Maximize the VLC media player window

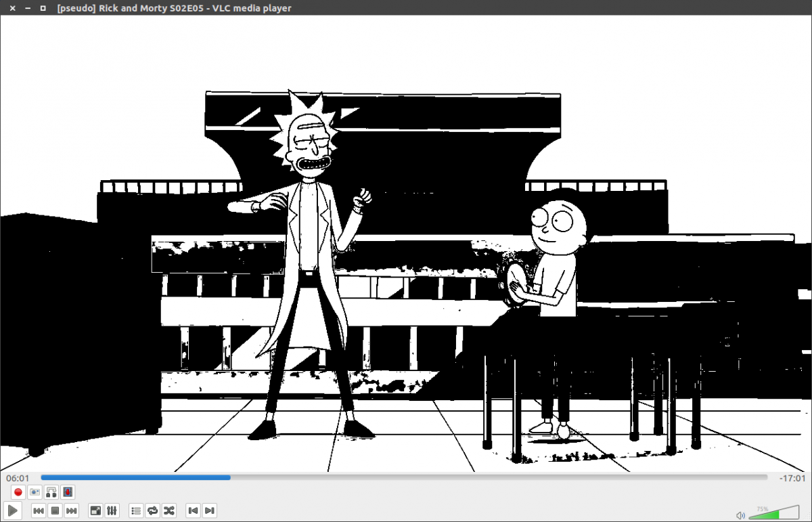point(43,8)
